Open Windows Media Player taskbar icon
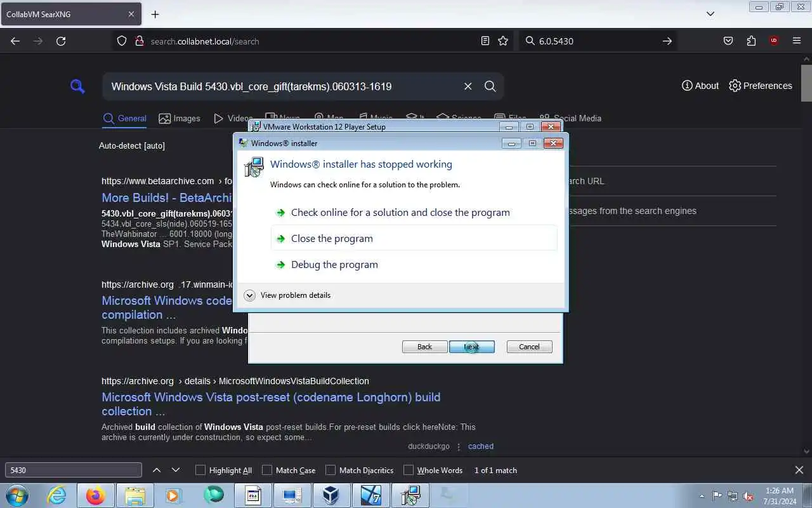 (x=174, y=495)
